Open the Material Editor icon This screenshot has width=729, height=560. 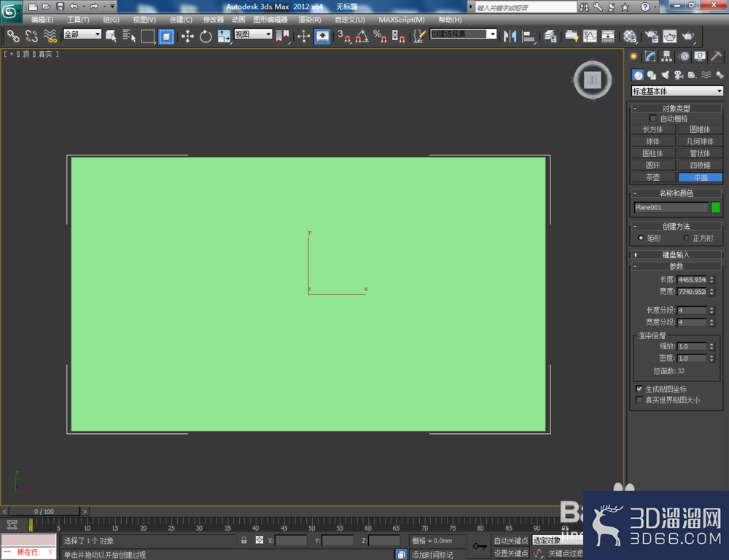(x=630, y=36)
